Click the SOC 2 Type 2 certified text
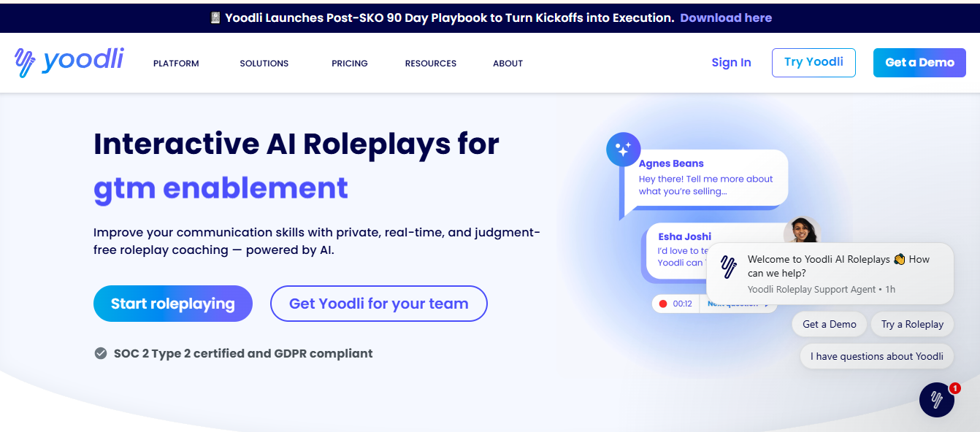The image size is (980, 432). pos(243,353)
